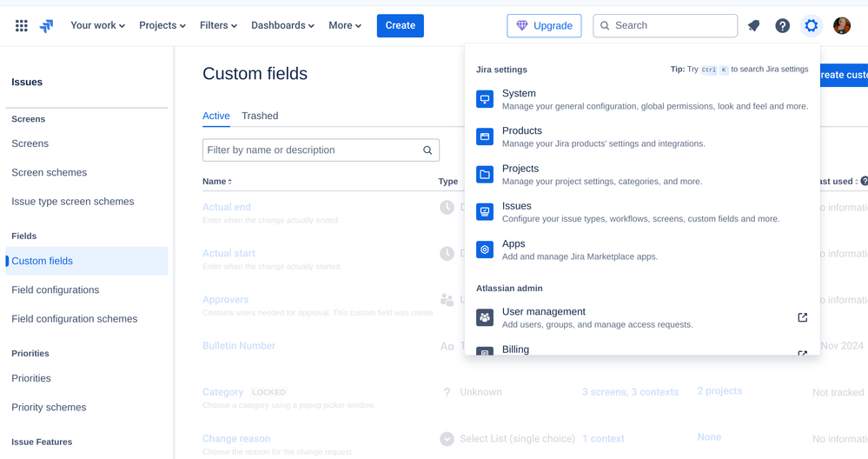Click the Projects folder icon

click(x=484, y=175)
